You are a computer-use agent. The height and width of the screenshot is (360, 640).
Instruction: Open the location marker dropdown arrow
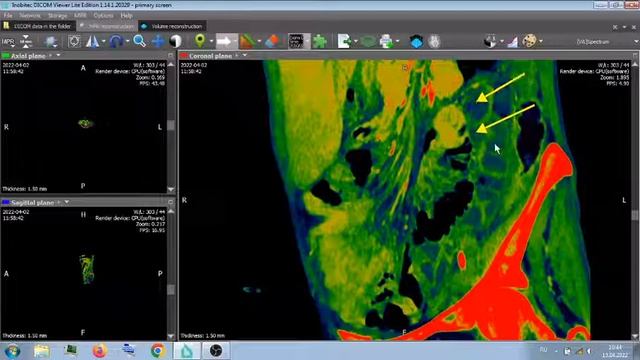(211, 41)
